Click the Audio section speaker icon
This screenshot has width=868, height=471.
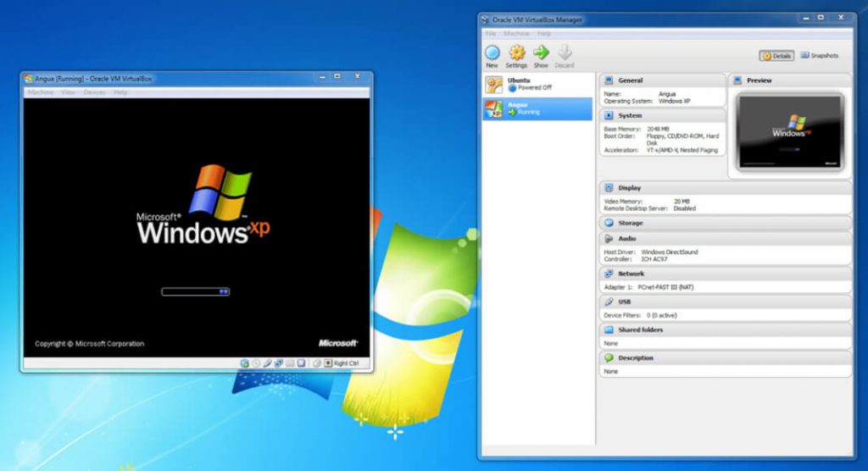[609, 239]
